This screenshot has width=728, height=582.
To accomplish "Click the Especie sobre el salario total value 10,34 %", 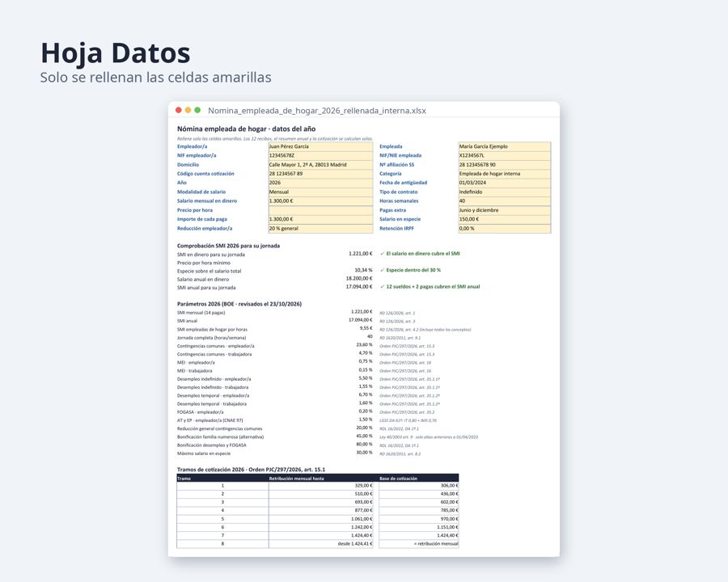I will [363, 270].
